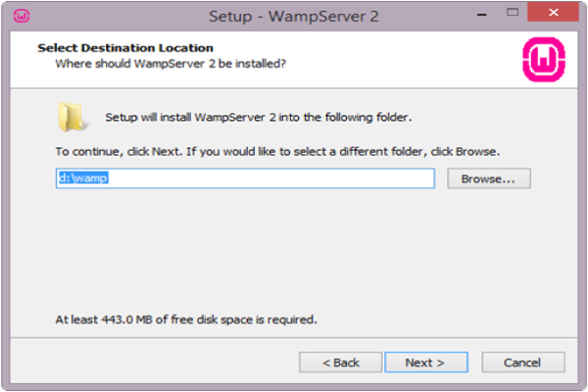Click the highlighted d:\wamp path text
Screen dimensions: 588x392
(83, 177)
